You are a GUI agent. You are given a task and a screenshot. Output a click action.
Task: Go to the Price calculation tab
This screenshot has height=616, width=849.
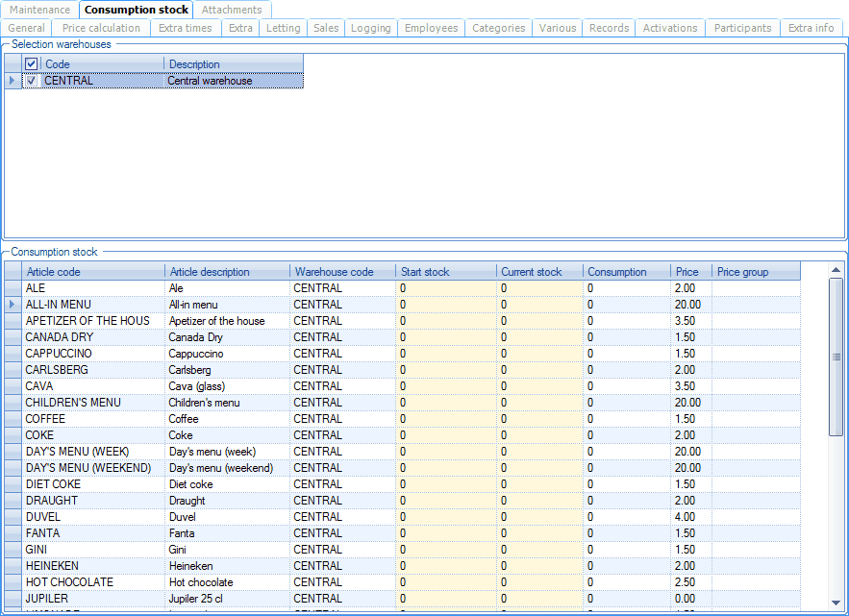(101, 28)
